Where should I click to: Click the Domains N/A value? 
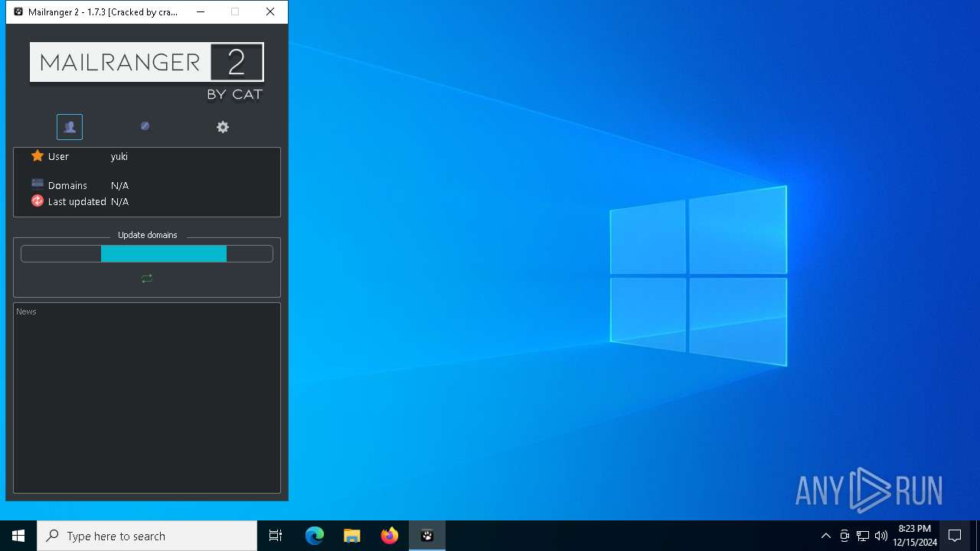pyautogui.click(x=119, y=185)
